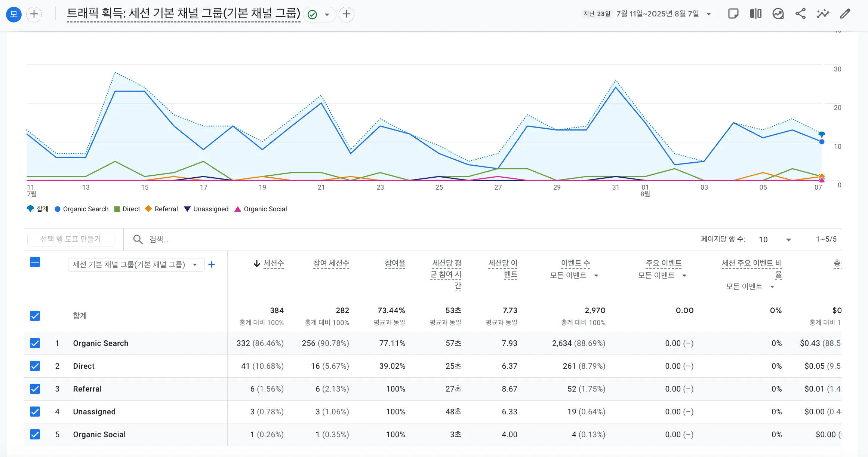Viewport: 868px width, 457px height.
Task: Toggle the select-all header checkbox
Action: [x=35, y=262]
